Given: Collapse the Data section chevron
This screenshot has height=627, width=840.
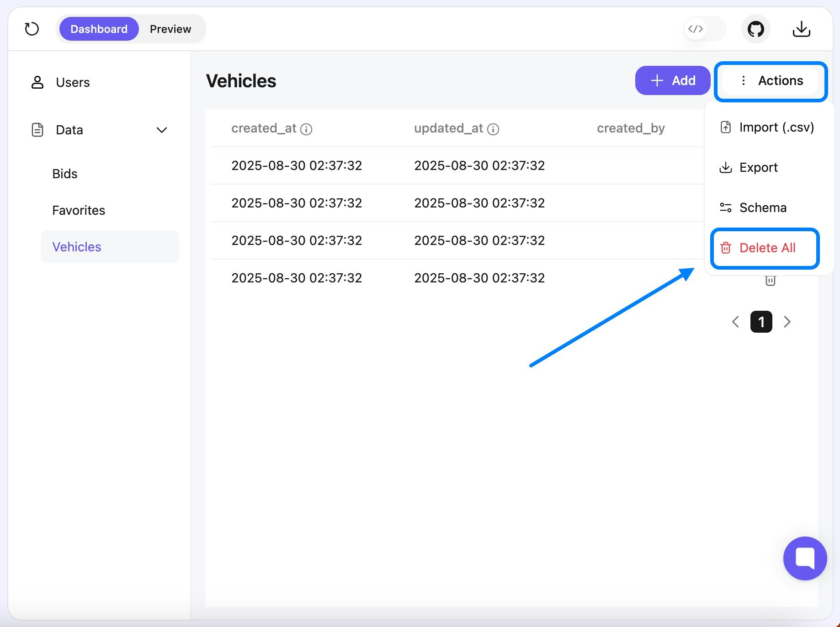Looking at the screenshot, I should coord(162,130).
